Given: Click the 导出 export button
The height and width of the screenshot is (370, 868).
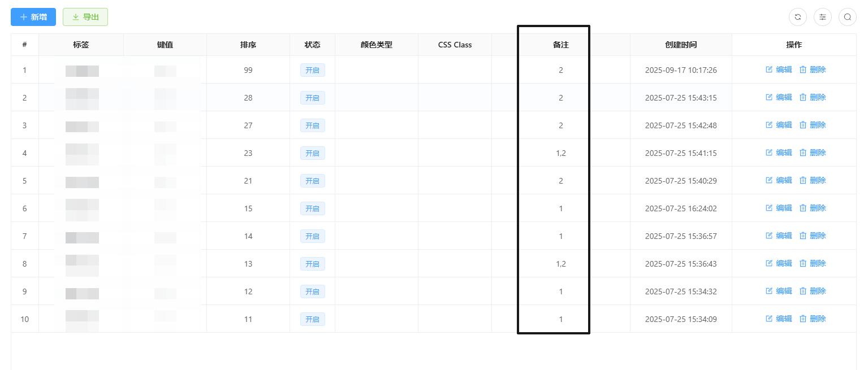Looking at the screenshot, I should (x=85, y=17).
